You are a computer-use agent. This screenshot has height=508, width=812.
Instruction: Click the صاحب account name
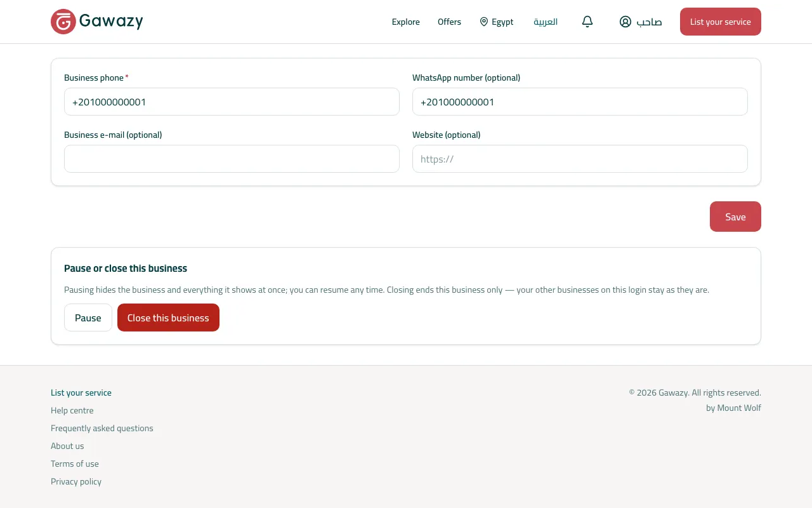coord(649,22)
